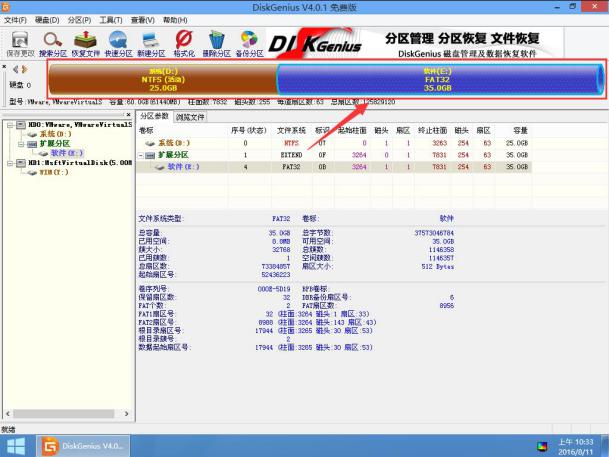609x457 pixels.
Task: Click the drive icon beside 软件(E:) in table
Action: (159, 167)
